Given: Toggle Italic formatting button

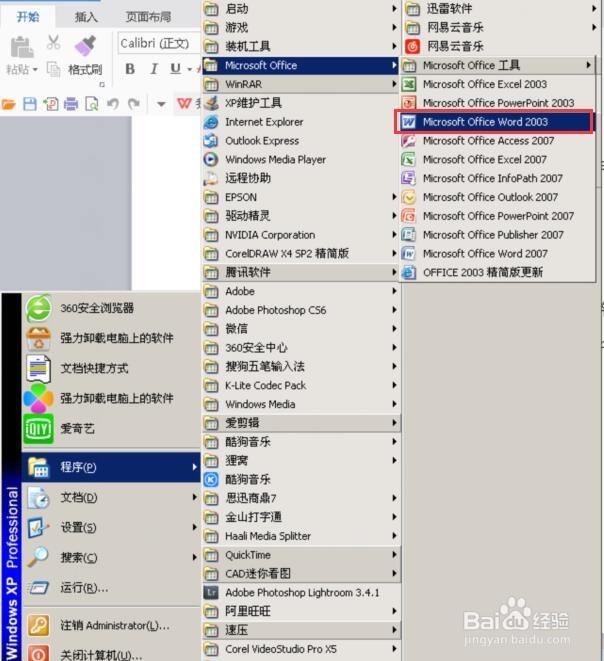Looking at the screenshot, I should click(154, 69).
